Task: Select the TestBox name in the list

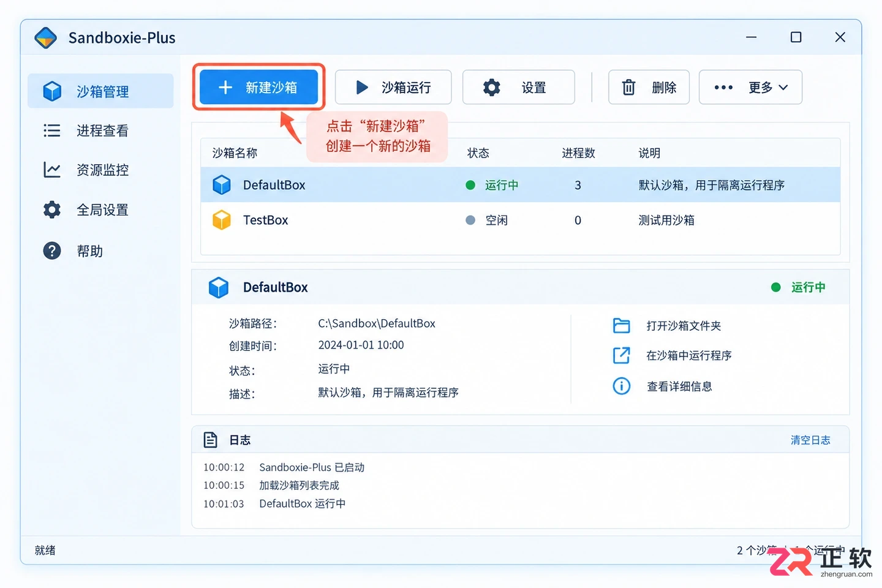Action: (265, 220)
